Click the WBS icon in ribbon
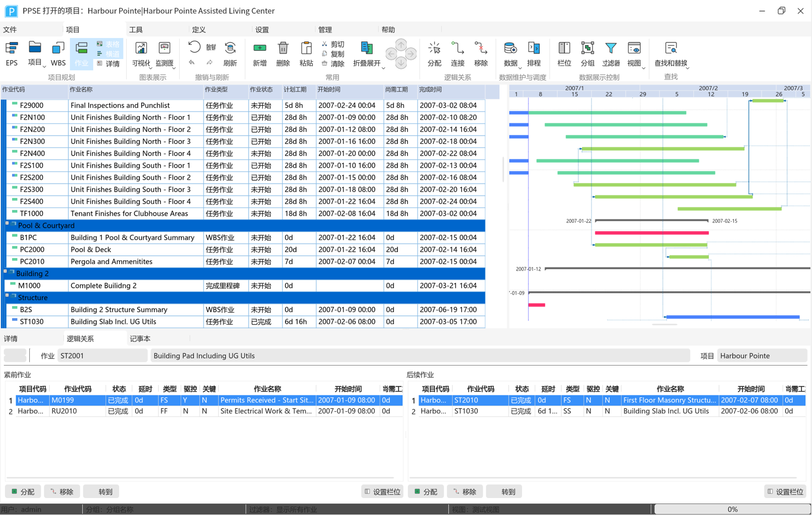 click(58, 53)
